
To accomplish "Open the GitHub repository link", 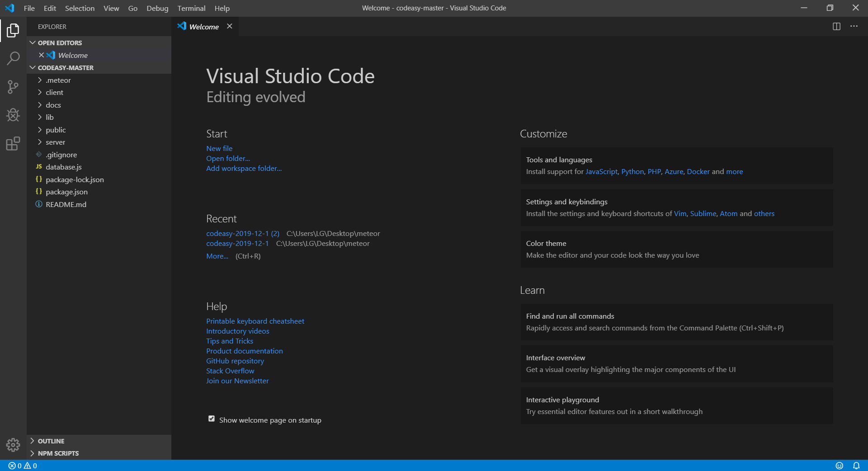I will pos(235,361).
